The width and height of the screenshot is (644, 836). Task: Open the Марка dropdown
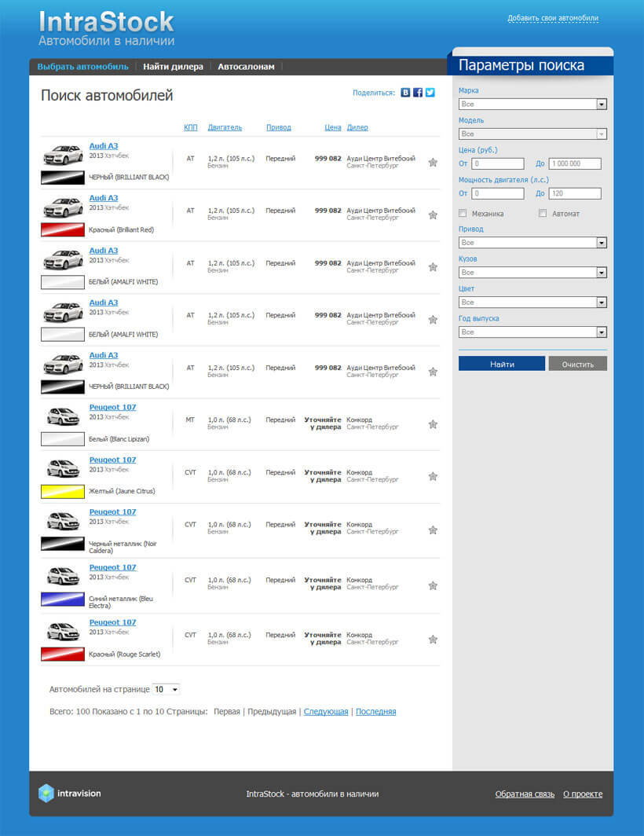point(532,104)
